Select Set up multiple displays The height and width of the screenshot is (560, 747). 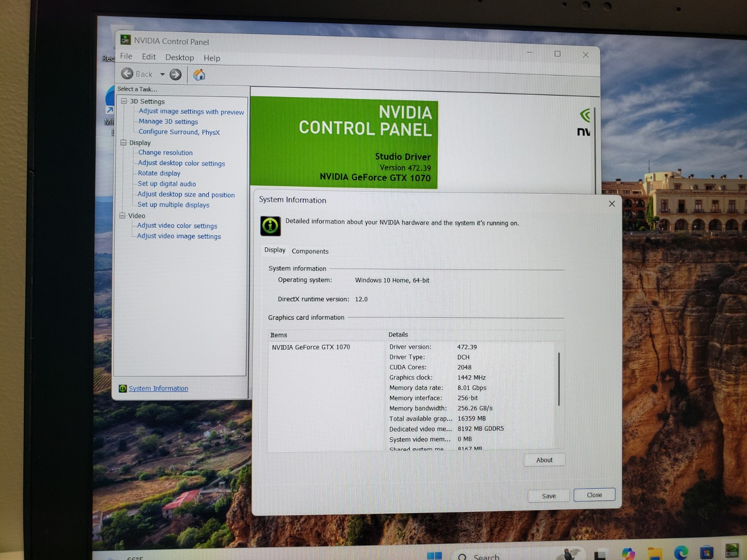click(174, 205)
